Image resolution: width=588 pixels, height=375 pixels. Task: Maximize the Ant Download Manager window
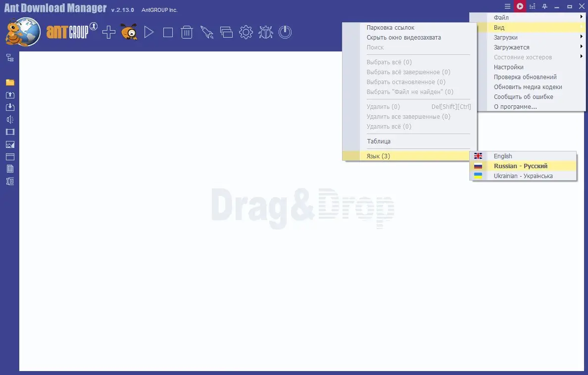click(x=569, y=6)
